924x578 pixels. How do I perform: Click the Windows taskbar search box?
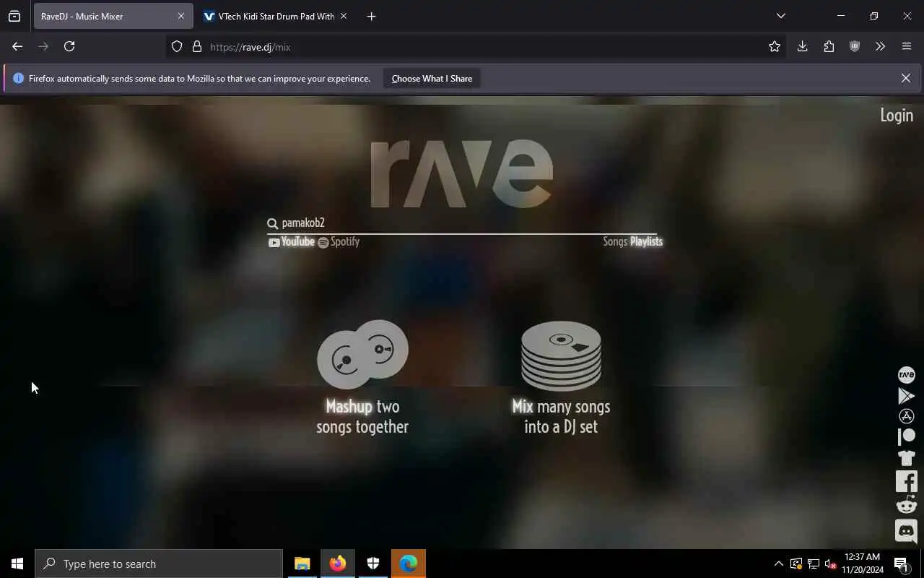coord(159,564)
